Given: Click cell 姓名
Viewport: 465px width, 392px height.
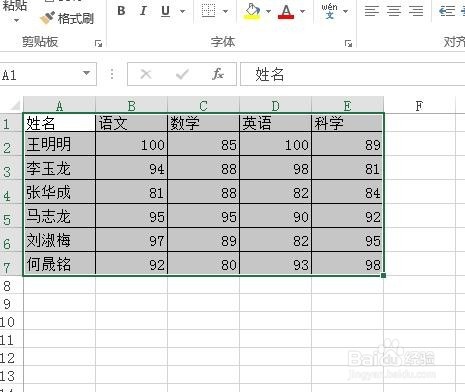Looking at the screenshot, I should point(59,123).
